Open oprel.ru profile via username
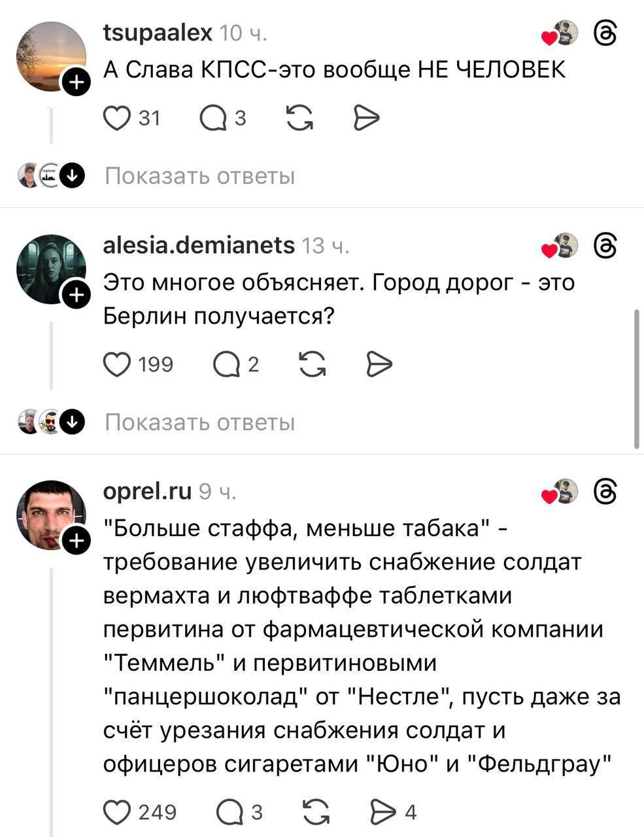 point(147,490)
